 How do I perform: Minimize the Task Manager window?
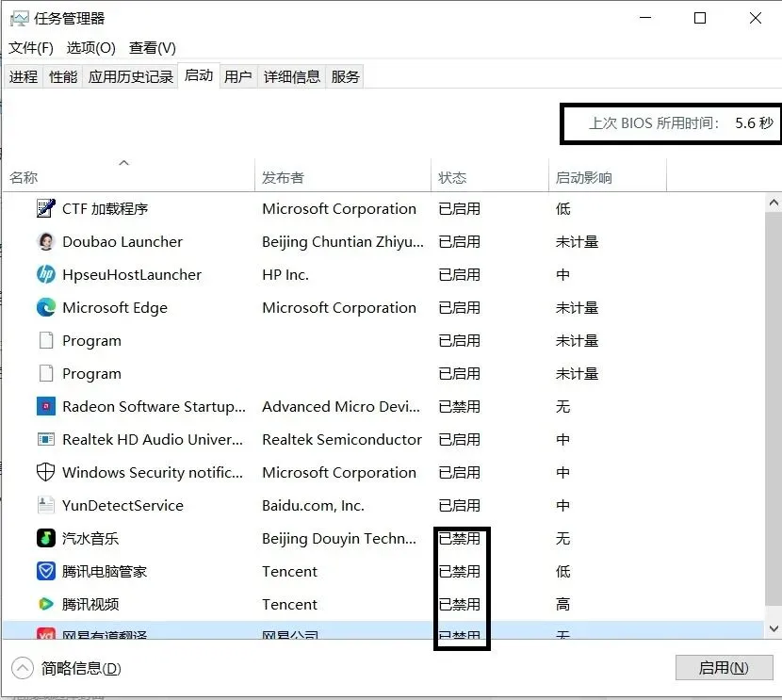tap(645, 18)
